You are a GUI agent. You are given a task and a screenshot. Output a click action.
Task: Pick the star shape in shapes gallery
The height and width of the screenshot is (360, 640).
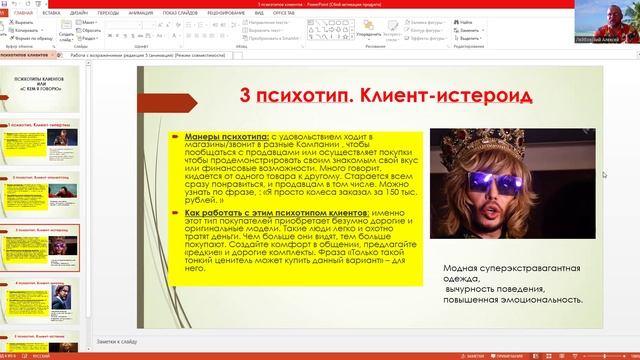tap(345, 37)
